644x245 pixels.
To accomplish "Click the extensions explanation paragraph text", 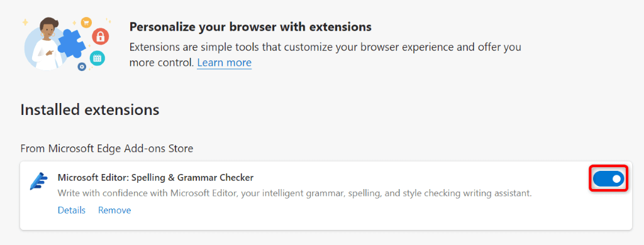I will [x=325, y=55].
